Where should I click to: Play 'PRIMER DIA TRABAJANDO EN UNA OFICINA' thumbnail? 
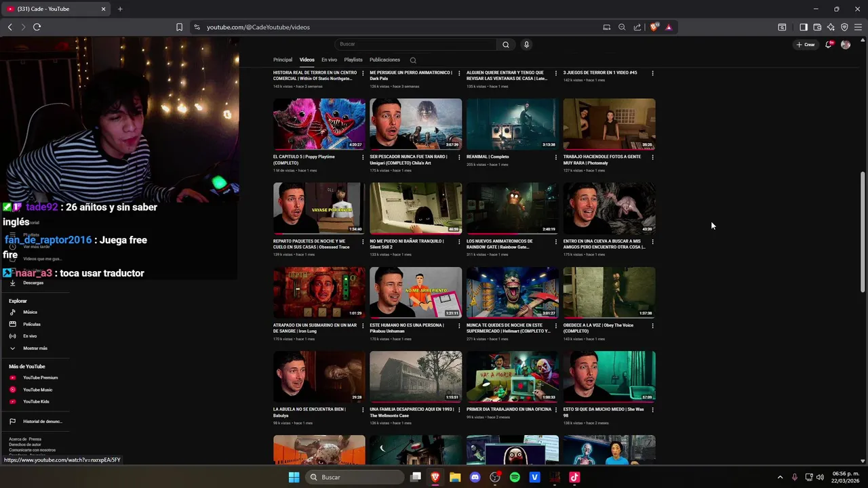[512, 376]
